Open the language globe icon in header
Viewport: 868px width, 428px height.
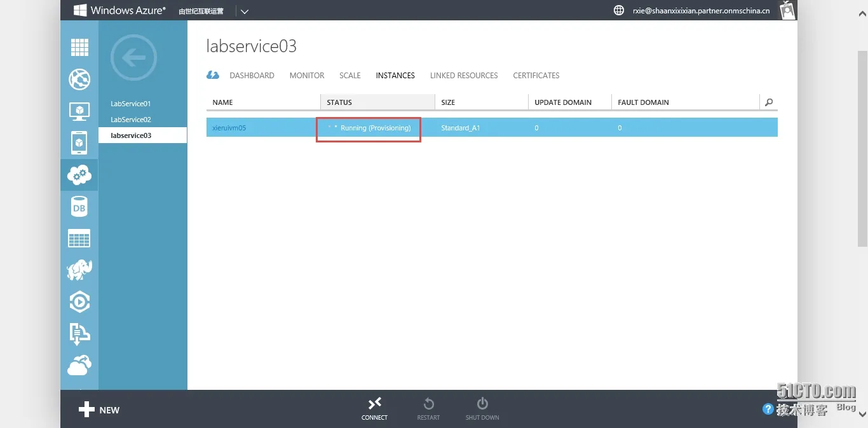coord(619,10)
